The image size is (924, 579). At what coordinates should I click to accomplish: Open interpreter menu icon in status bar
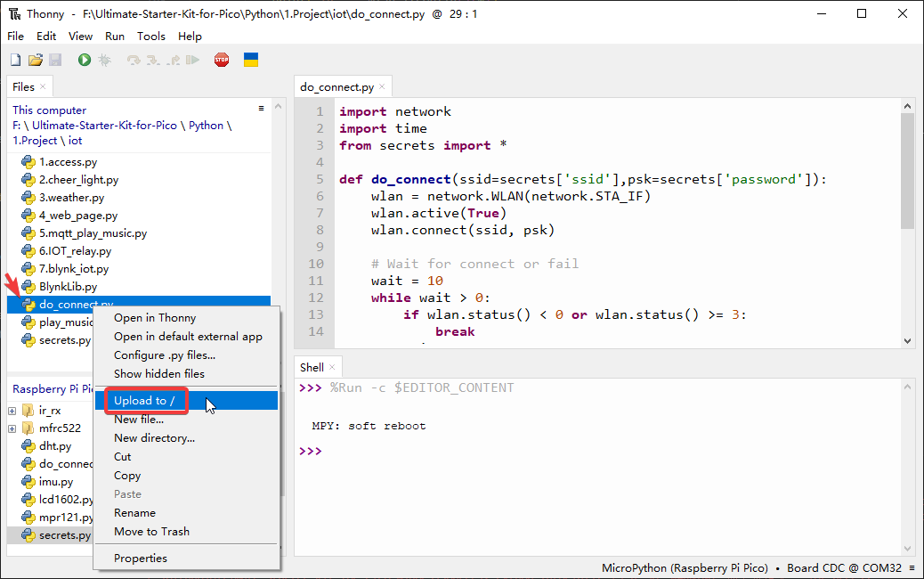pos(912,568)
